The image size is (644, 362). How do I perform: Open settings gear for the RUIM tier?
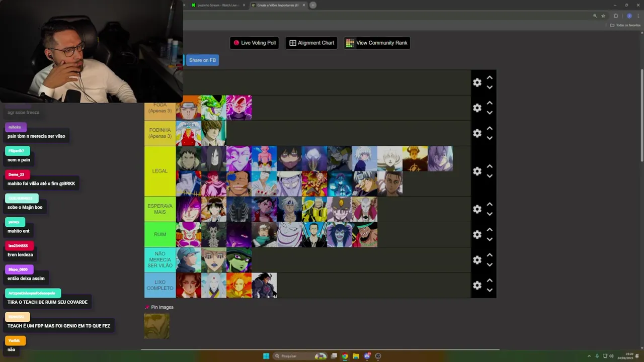(477, 234)
